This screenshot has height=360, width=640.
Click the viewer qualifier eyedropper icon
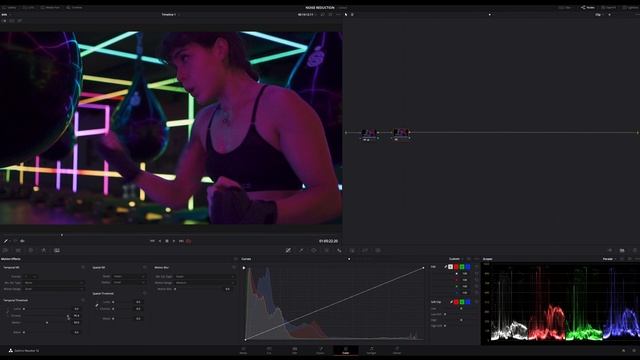coord(6,241)
